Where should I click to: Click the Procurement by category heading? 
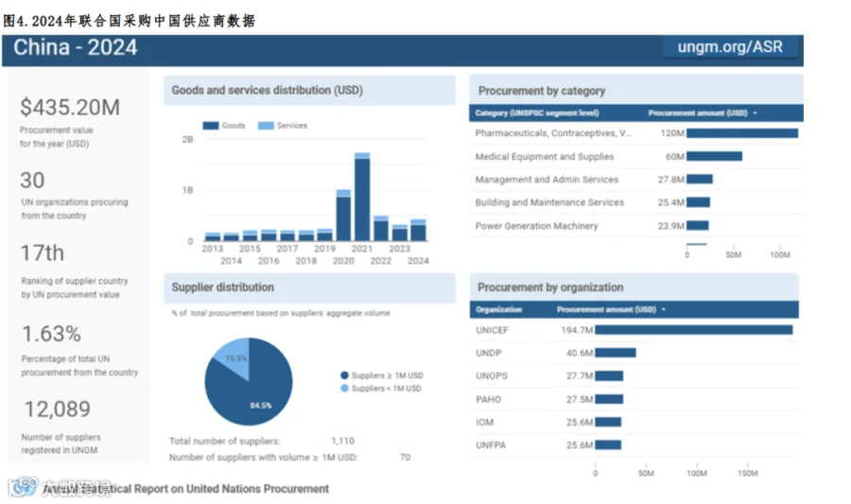[542, 91]
